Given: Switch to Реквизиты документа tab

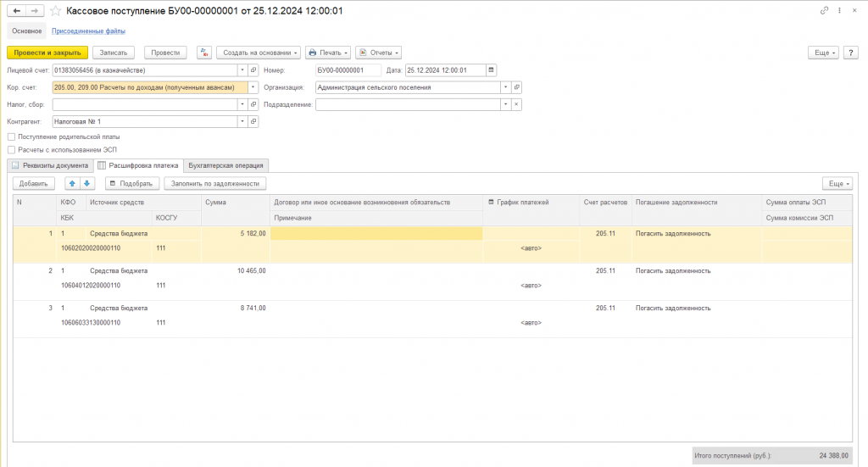Looking at the screenshot, I should click(x=50, y=165).
